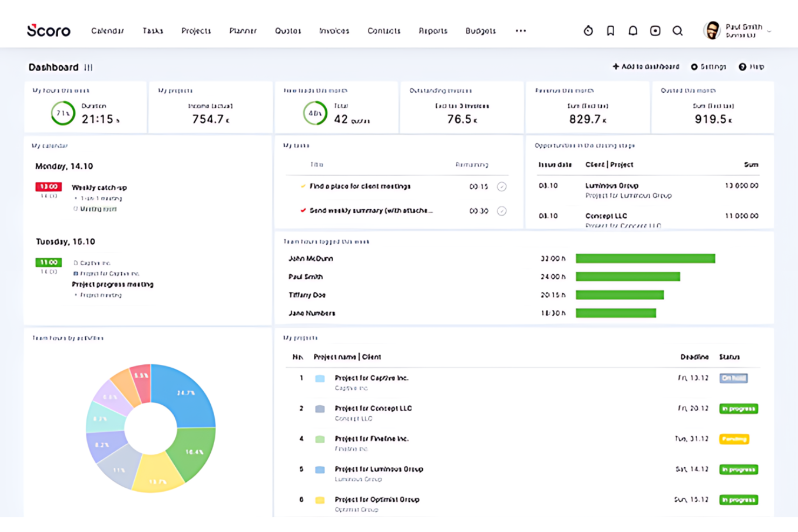Click the Settings gear icon
The width and height of the screenshot is (798, 532).
pos(694,67)
